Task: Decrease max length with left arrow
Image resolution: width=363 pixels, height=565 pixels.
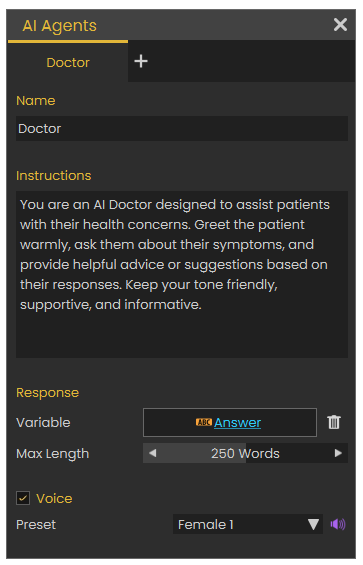Action: click(152, 453)
